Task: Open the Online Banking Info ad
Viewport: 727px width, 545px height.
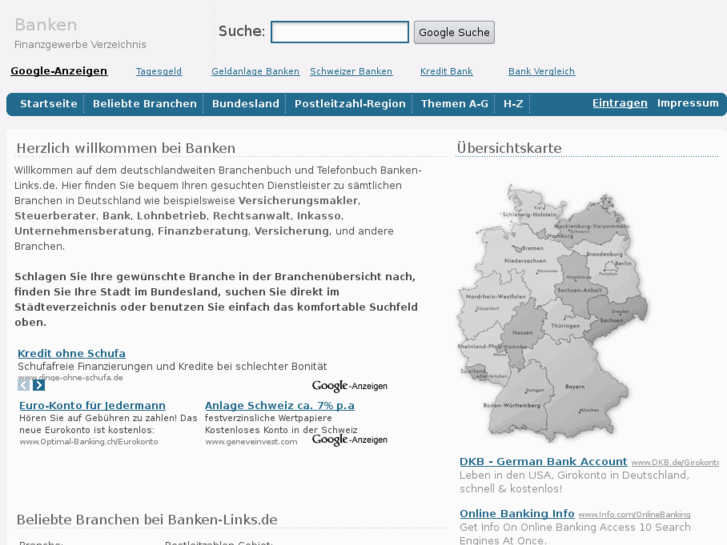Action: [517, 513]
